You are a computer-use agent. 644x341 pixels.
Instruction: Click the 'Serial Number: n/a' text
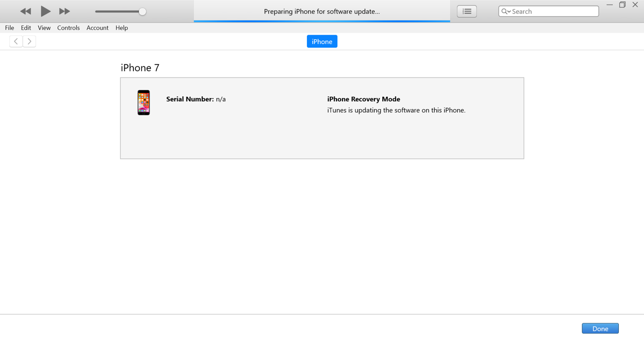point(196,99)
